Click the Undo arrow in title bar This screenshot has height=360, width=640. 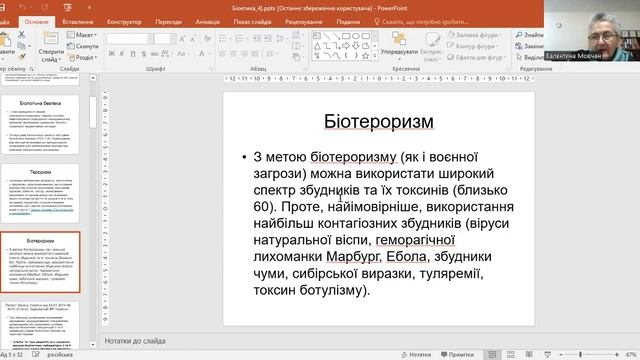pos(22,7)
